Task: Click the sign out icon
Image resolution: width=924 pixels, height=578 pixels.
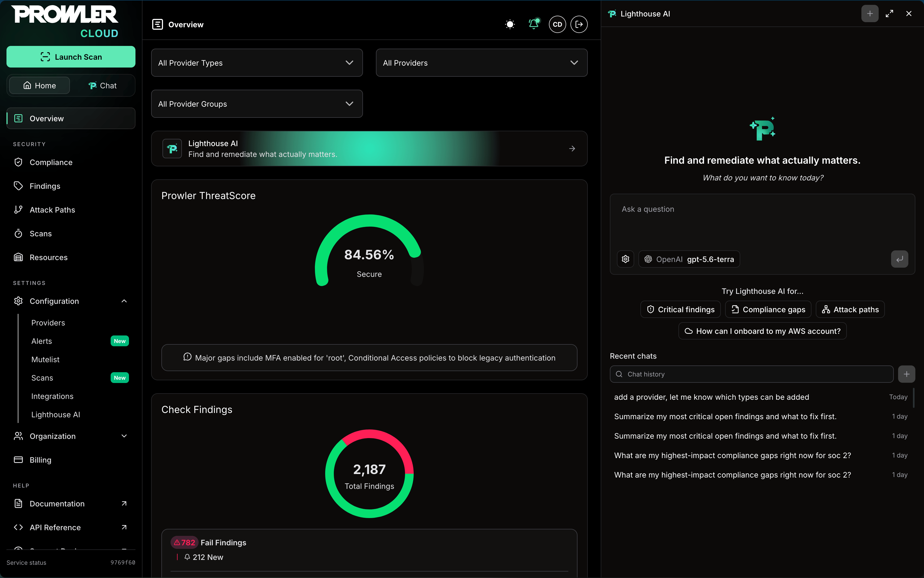Action: tap(579, 25)
